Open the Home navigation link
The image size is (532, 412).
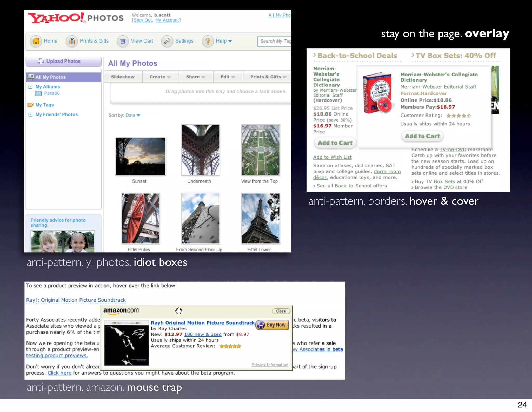[x=50, y=41]
